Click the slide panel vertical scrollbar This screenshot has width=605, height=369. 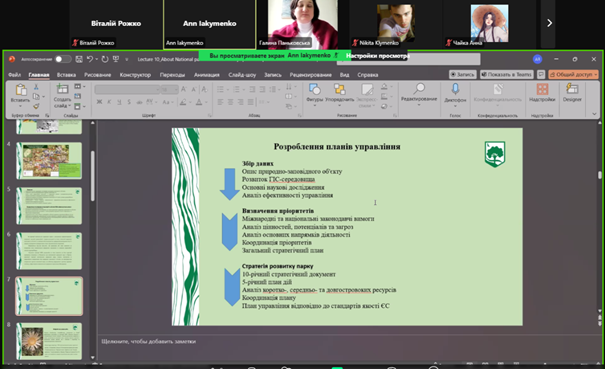pyautogui.click(x=93, y=176)
